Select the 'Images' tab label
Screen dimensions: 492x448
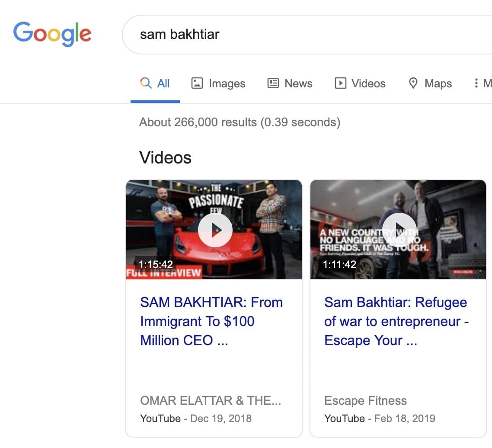227,83
